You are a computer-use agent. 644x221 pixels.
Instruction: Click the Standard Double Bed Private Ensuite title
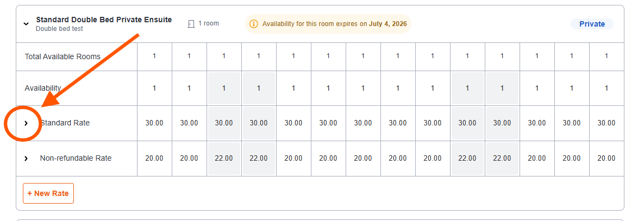[104, 20]
